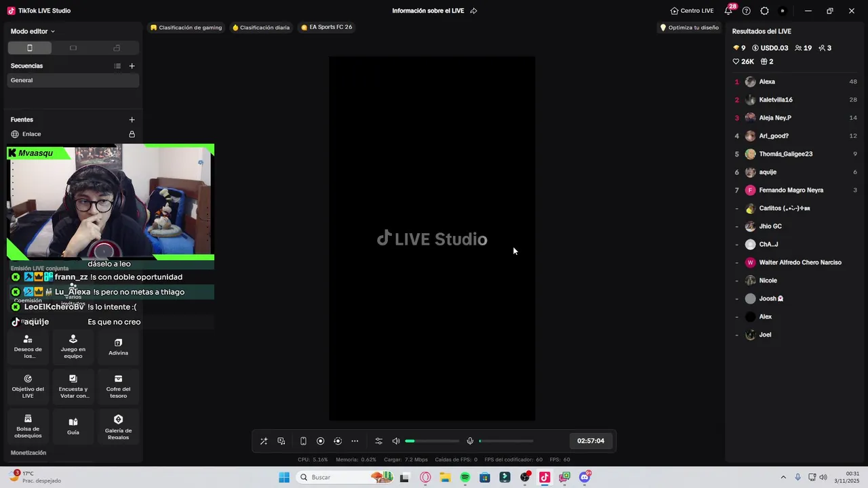The height and width of the screenshot is (488, 868).
Task: Click Optimiza tu diseño button
Action: pyautogui.click(x=689, y=28)
